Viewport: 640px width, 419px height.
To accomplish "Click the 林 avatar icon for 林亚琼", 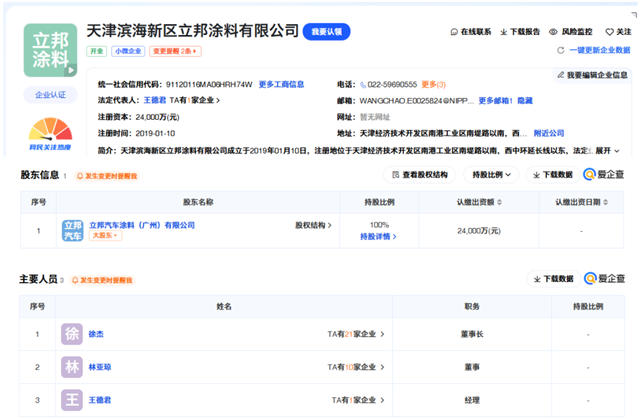I will coord(72,368).
